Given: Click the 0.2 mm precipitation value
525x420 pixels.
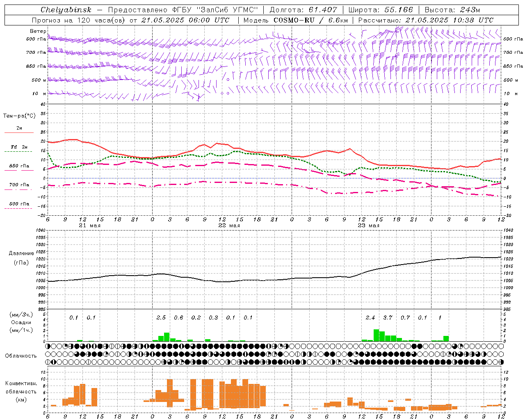Looking at the screenshot, I should [196, 317].
